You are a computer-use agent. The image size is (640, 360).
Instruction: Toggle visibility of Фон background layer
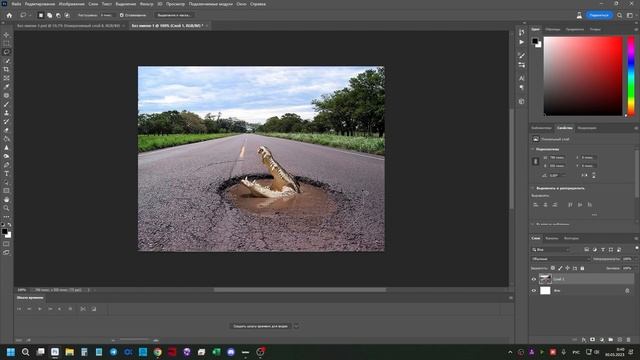(533, 291)
